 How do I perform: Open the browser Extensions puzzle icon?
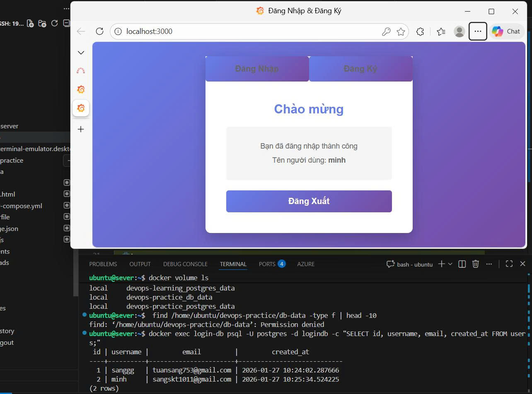(420, 31)
